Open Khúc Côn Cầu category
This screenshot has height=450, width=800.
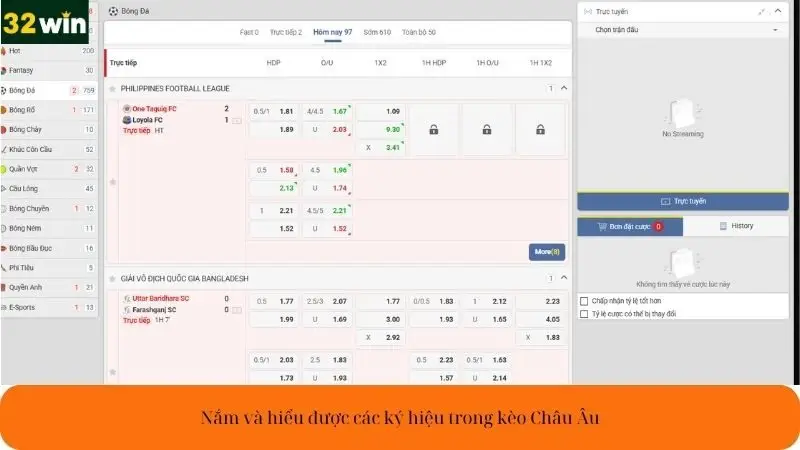48,149
